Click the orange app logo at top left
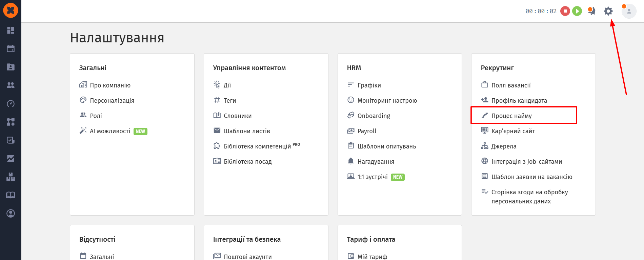Screen dimensions: 644x260 [11, 11]
